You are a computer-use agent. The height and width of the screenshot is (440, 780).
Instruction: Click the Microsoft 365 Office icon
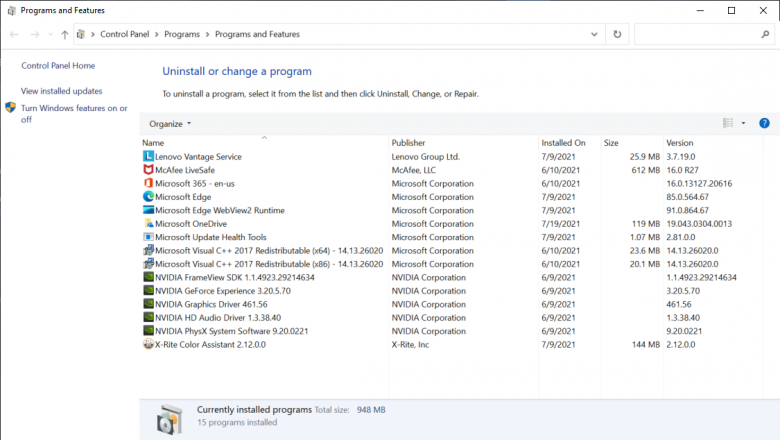pyautogui.click(x=148, y=184)
